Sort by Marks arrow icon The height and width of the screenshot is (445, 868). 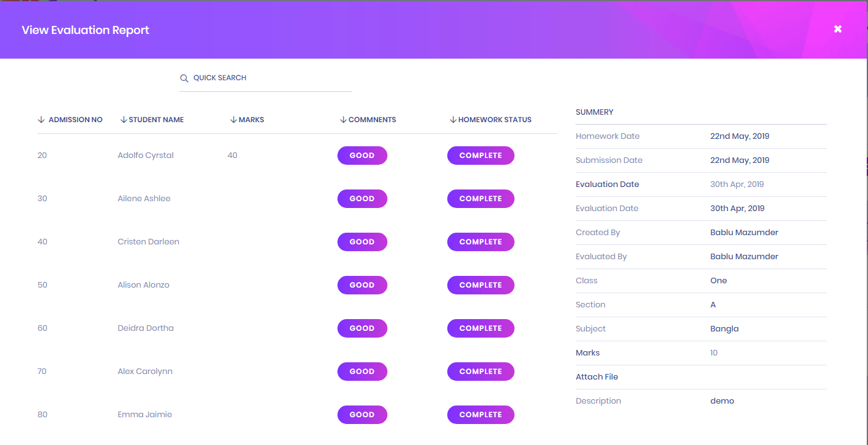[x=233, y=120]
